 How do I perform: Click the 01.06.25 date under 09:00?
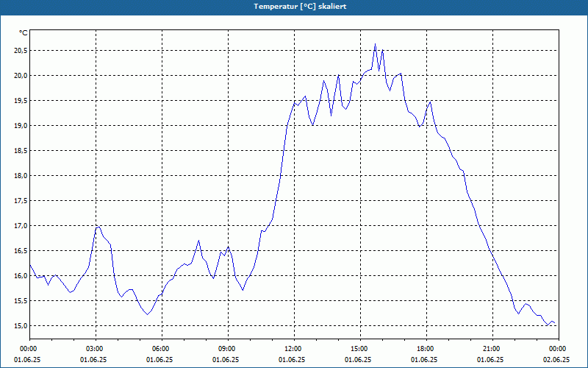226,360
